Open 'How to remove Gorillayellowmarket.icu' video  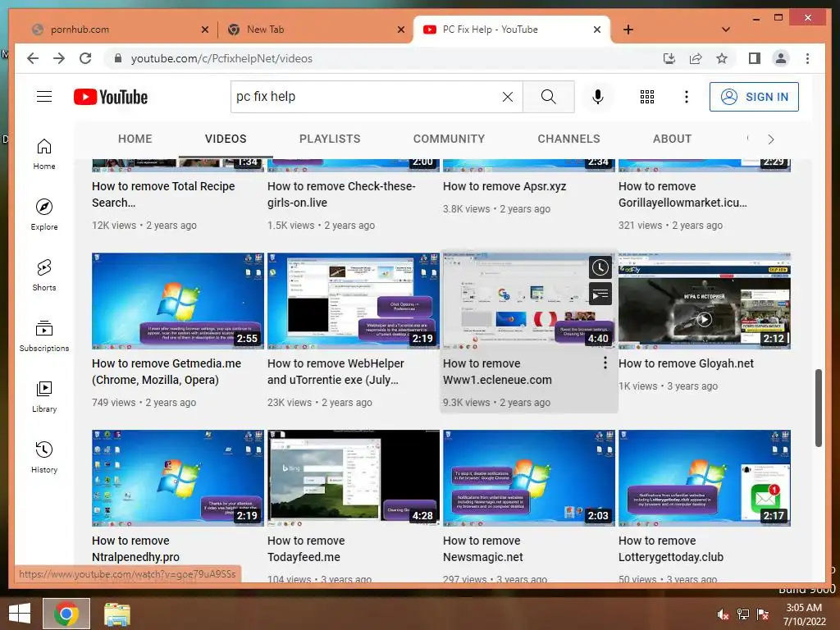coord(682,194)
